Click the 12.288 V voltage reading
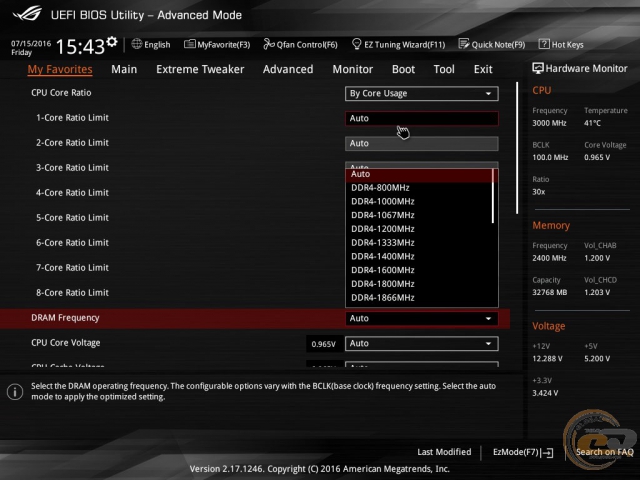Viewport: 640px width, 480px height. [547, 359]
